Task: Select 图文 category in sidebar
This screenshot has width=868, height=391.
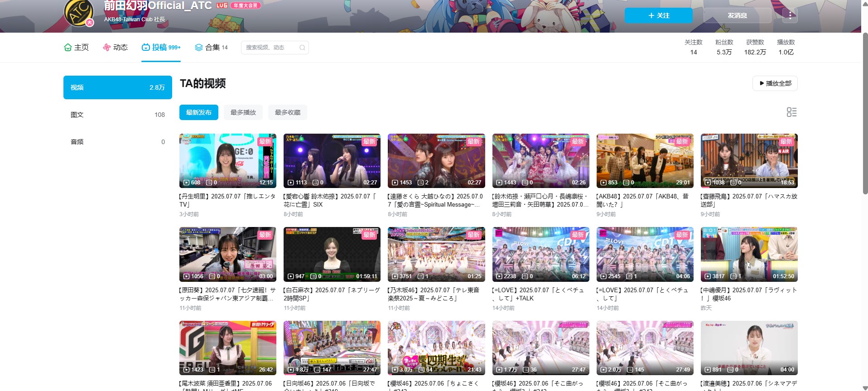Action: tap(118, 115)
